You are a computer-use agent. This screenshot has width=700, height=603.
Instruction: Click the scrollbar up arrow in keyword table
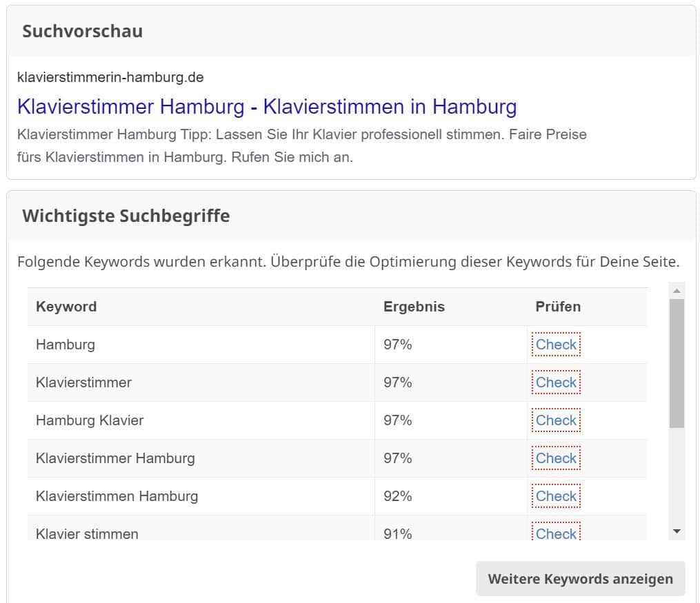[677, 291]
